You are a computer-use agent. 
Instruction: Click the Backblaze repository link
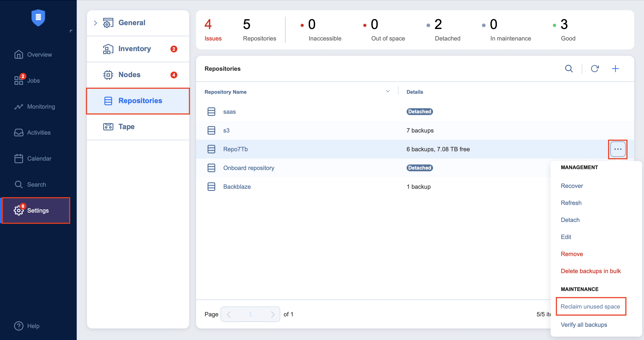point(237,186)
